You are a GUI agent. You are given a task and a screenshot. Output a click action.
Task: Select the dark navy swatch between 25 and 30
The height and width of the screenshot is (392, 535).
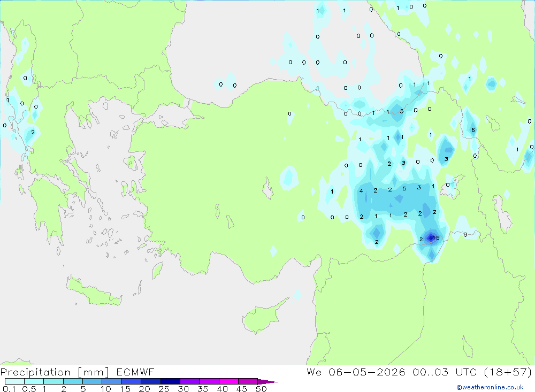tap(170, 381)
